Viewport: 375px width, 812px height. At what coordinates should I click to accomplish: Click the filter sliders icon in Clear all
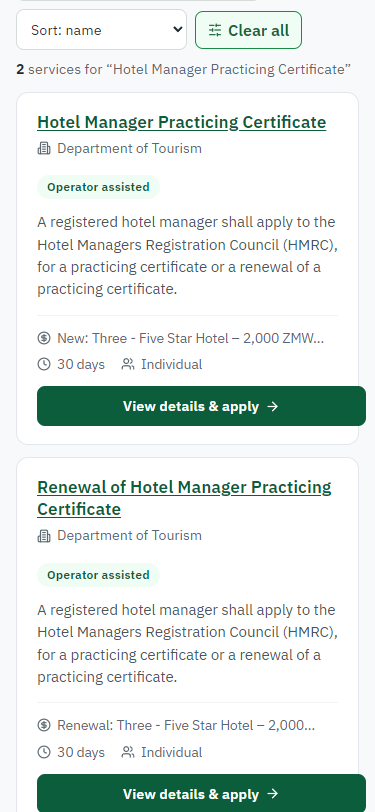[x=215, y=31]
